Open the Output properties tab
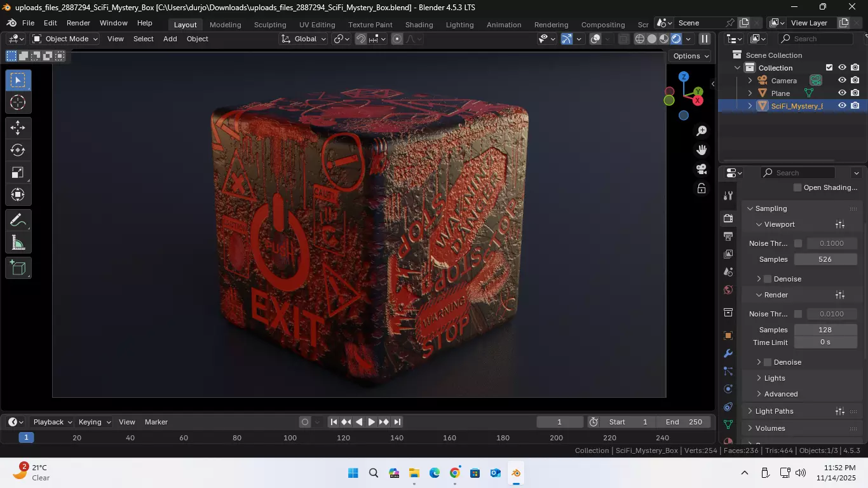This screenshot has width=868, height=488. (728, 236)
